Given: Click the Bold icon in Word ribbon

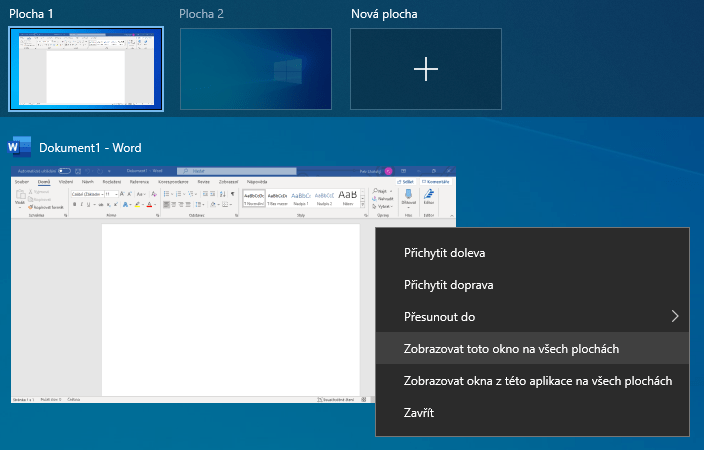Looking at the screenshot, I should (73, 204).
